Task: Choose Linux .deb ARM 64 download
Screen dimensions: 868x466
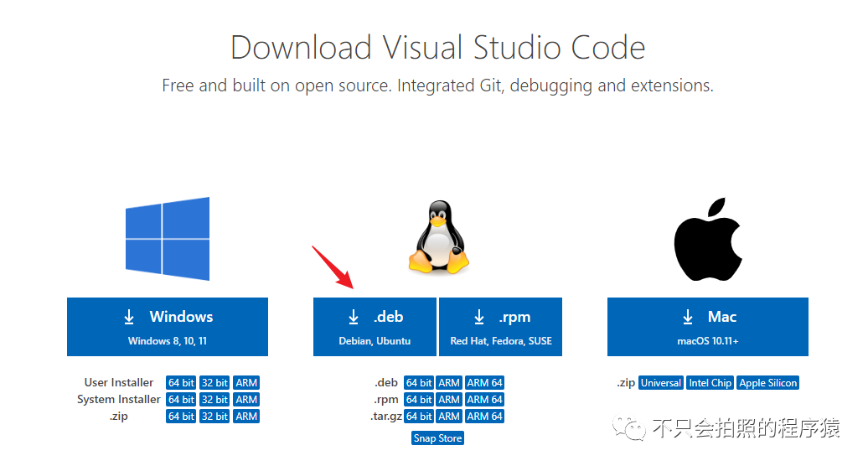Action: click(x=484, y=382)
